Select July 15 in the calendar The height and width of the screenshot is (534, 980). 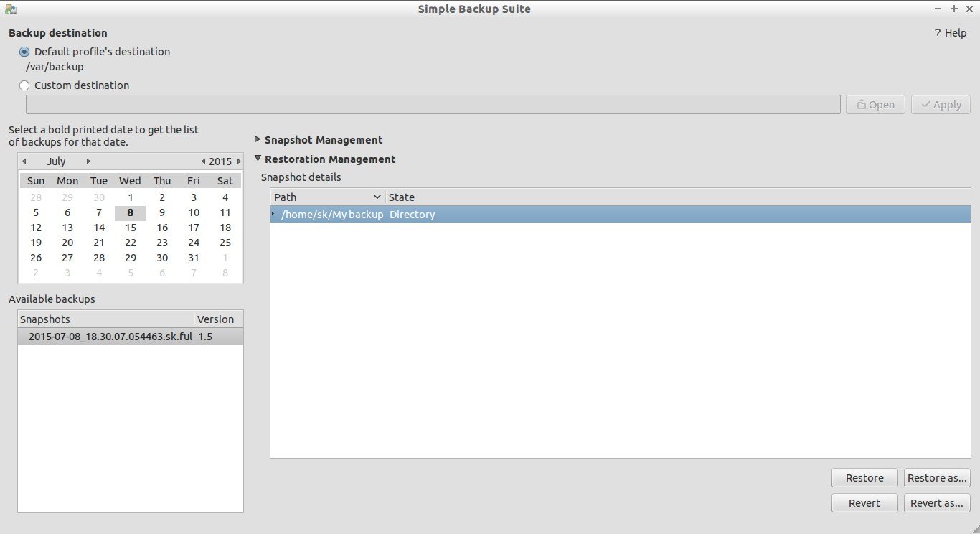click(131, 228)
